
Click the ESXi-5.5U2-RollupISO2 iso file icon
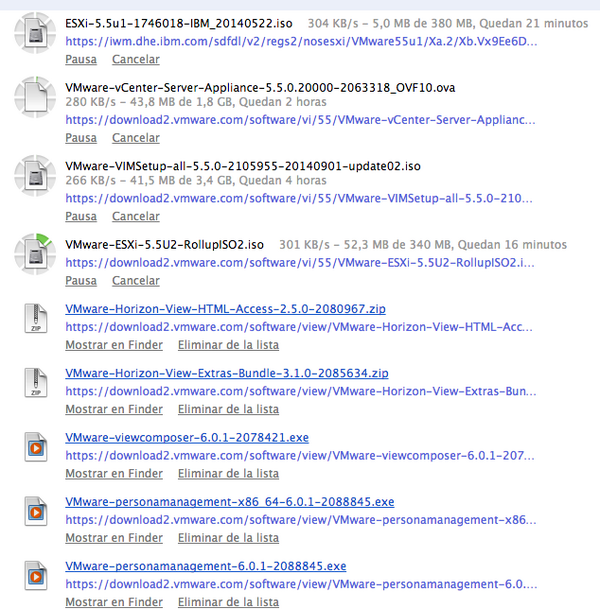(x=35, y=254)
